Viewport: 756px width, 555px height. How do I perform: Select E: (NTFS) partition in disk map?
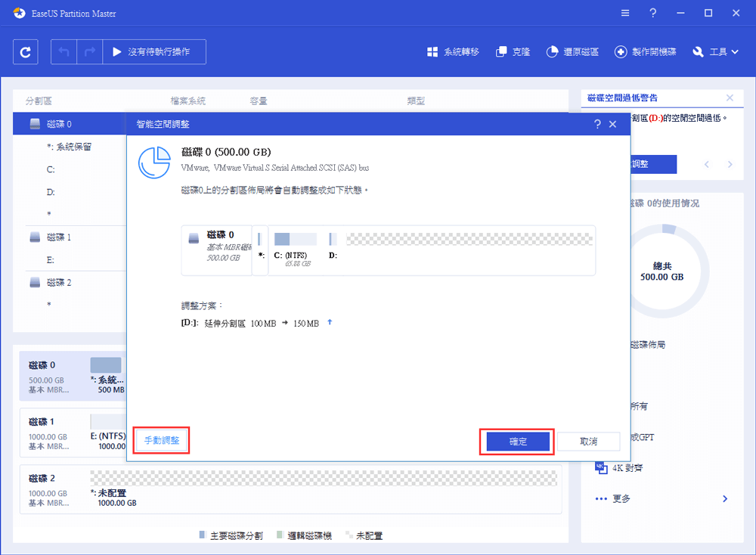[108, 433]
